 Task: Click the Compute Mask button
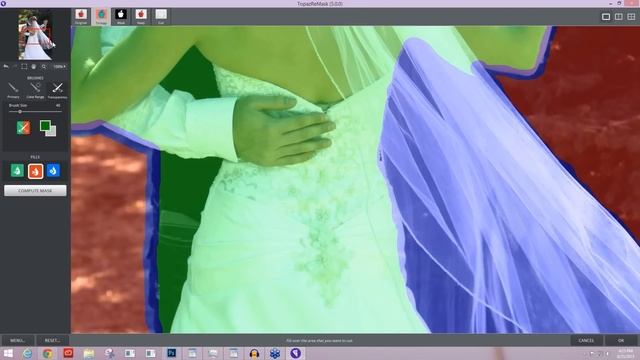[x=35, y=191]
